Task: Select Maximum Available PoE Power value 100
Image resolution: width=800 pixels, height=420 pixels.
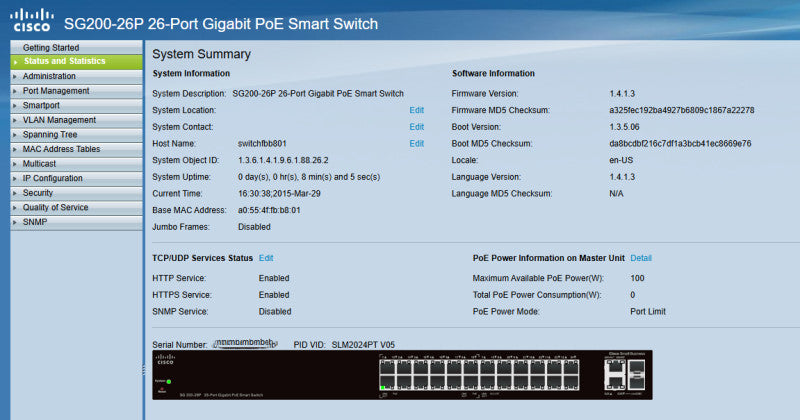Action: pos(637,279)
